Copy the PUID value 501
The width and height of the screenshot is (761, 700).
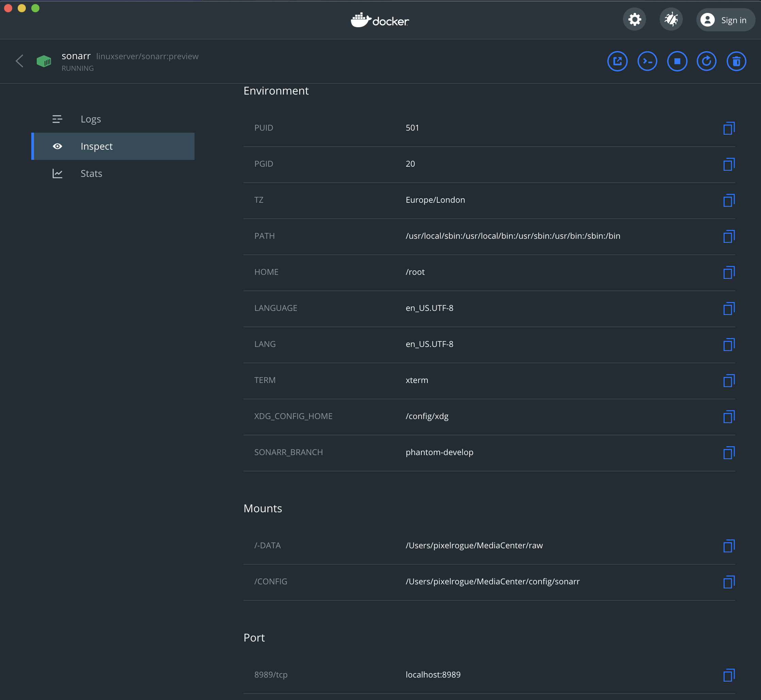point(728,129)
